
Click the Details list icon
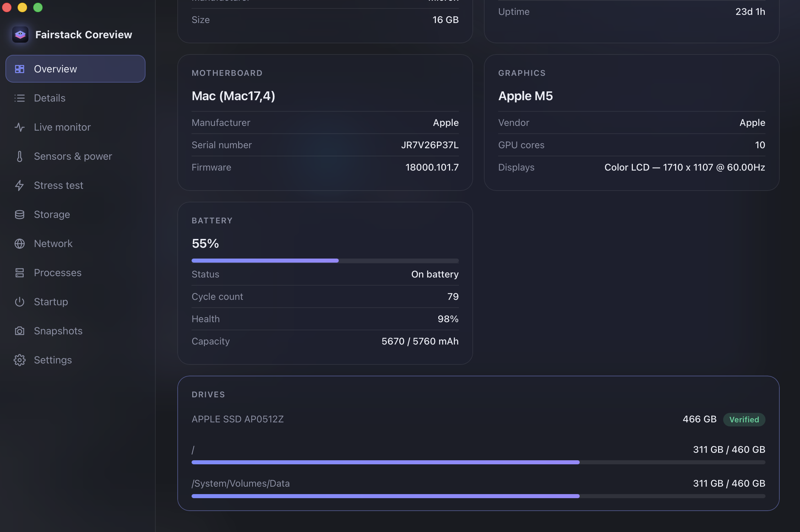tap(20, 98)
